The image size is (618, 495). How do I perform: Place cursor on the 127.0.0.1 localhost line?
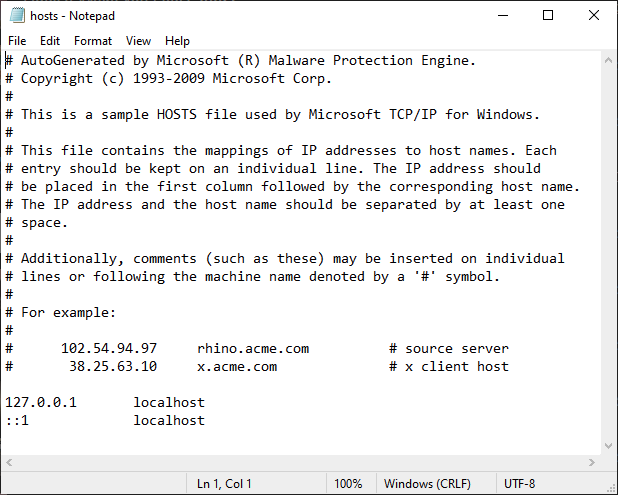[105, 402]
